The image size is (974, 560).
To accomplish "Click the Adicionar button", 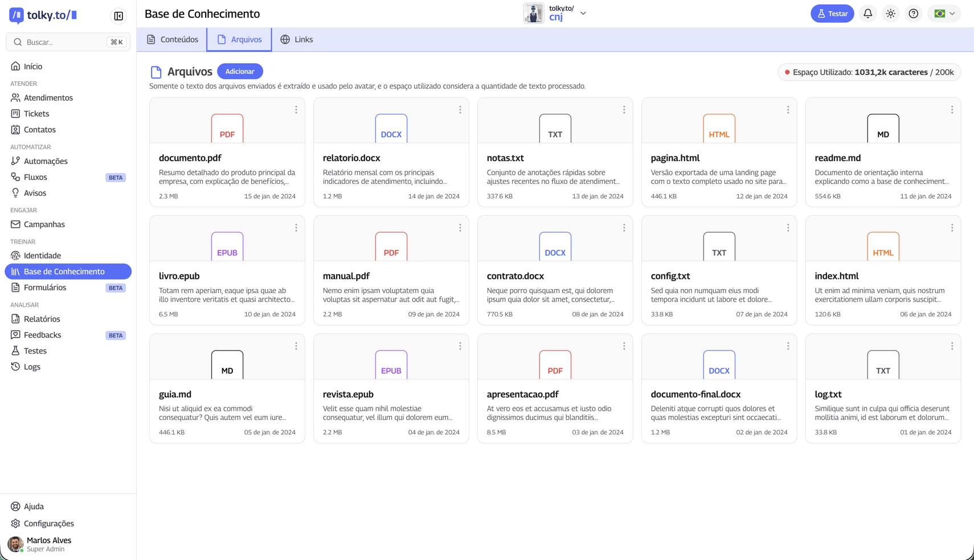I will [240, 71].
